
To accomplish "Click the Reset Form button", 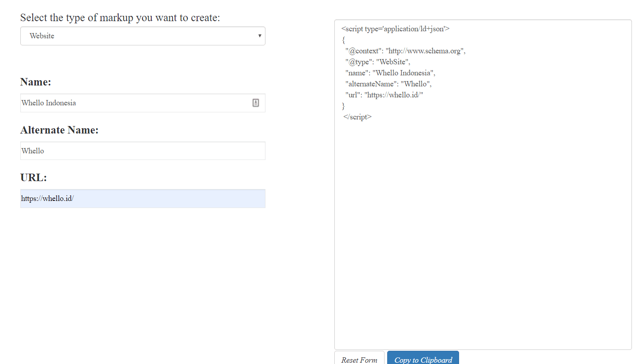I will coord(359,359).
